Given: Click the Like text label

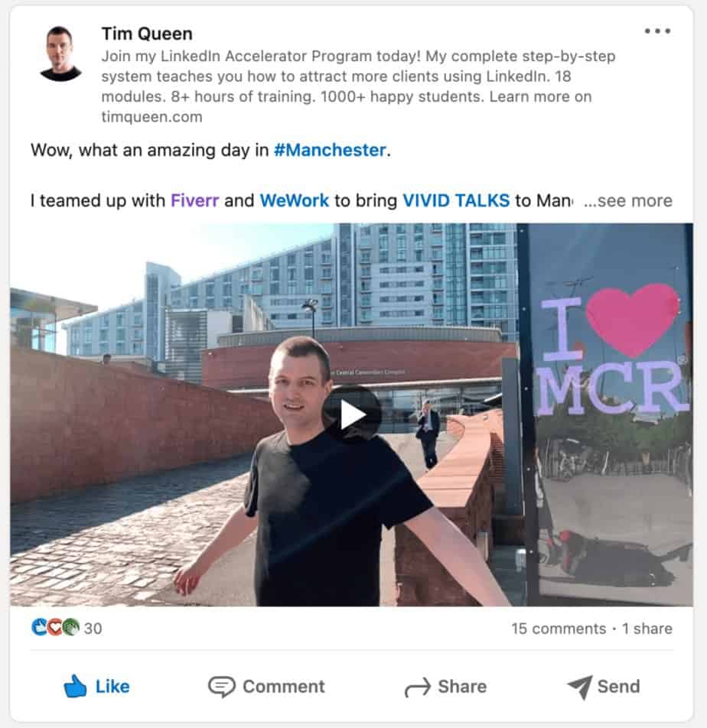Looking at the screenshot, I should coord(112,687).
